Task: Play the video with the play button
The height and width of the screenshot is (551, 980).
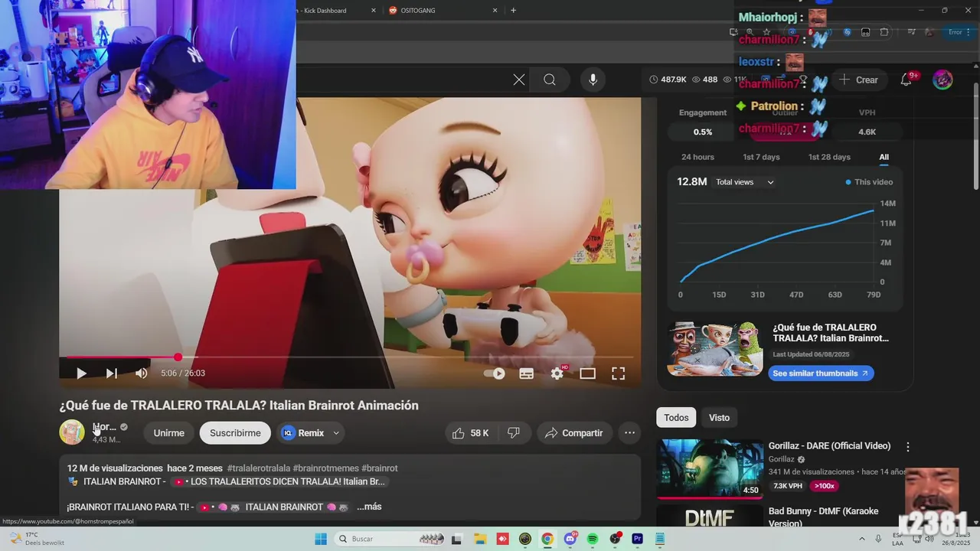Action: coord(81,373)
